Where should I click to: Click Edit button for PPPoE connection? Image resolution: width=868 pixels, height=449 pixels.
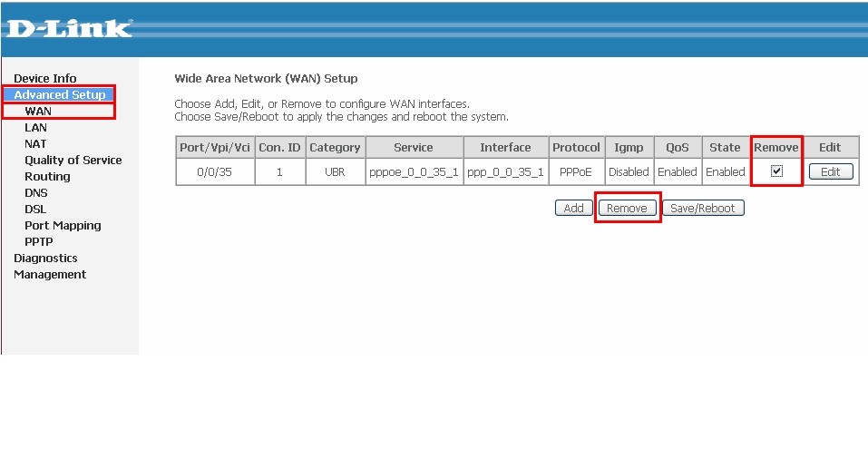(x=830, y=172)
